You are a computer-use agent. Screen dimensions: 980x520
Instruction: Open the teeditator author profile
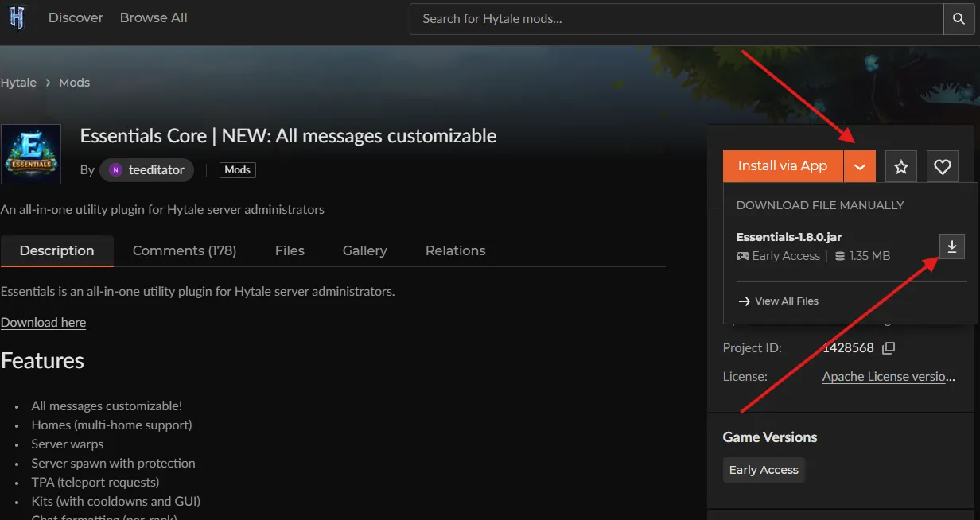tap(148, 169)
